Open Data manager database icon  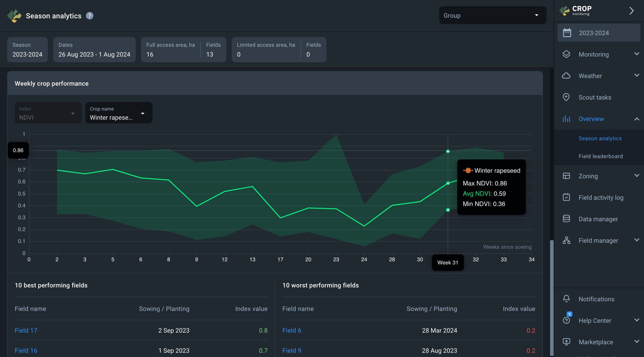(566, 219)
